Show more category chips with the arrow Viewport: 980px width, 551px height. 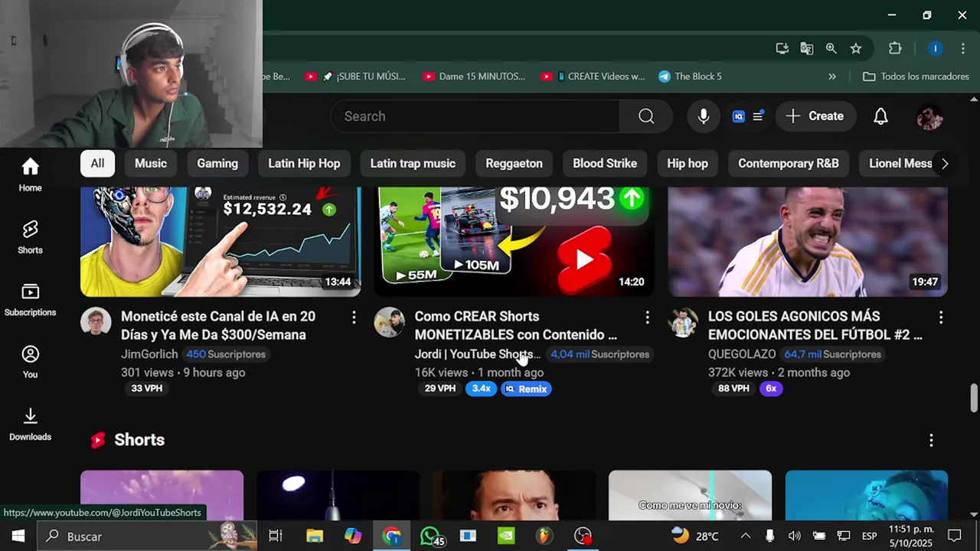[945, 164]
